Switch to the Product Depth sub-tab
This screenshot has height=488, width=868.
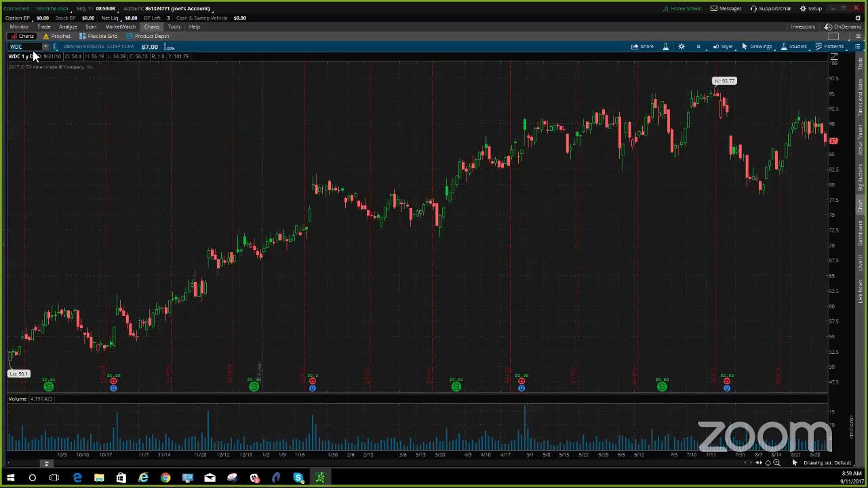click(148, 36)
